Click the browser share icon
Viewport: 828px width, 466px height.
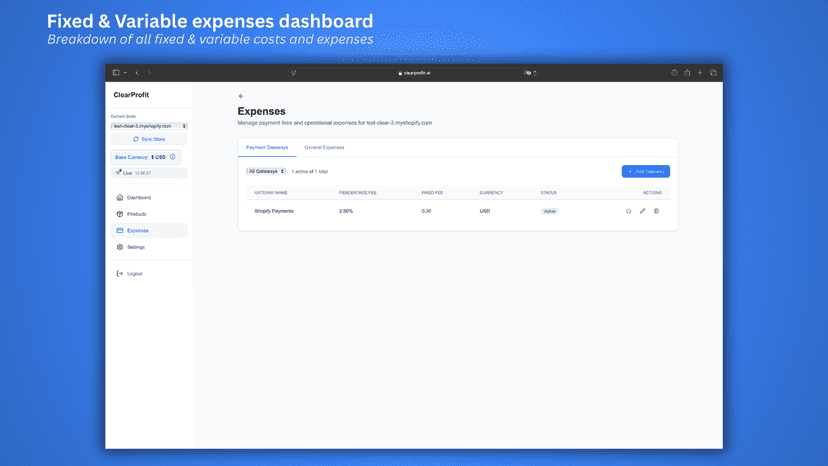687,73
